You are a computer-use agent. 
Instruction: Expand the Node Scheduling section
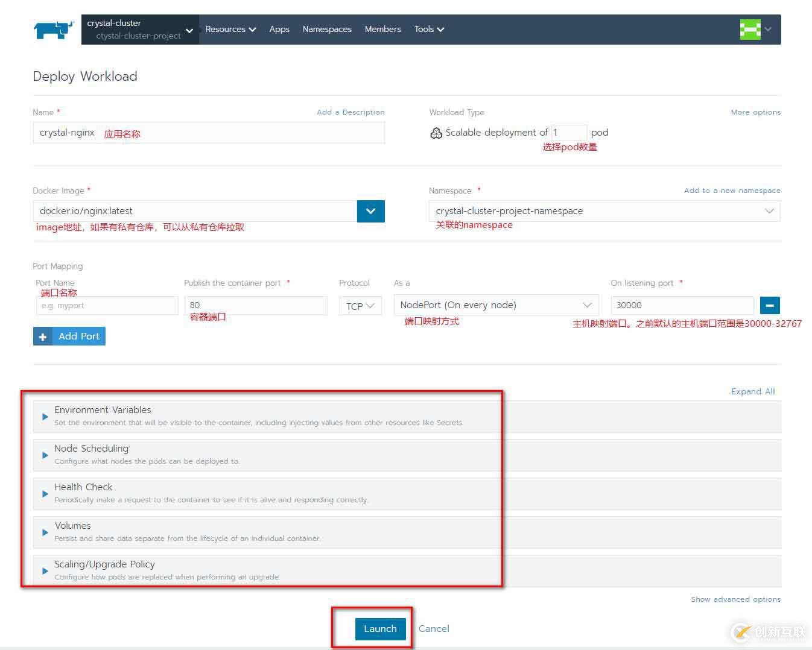[x=407, y=455]
